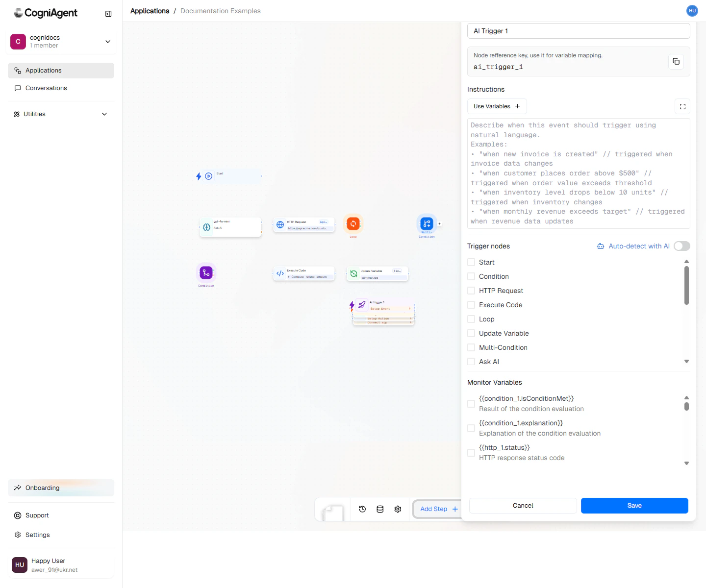Click Trigger nodes list scroll-up arrow
The image size is (706, 588).
[x=686, y=262]
